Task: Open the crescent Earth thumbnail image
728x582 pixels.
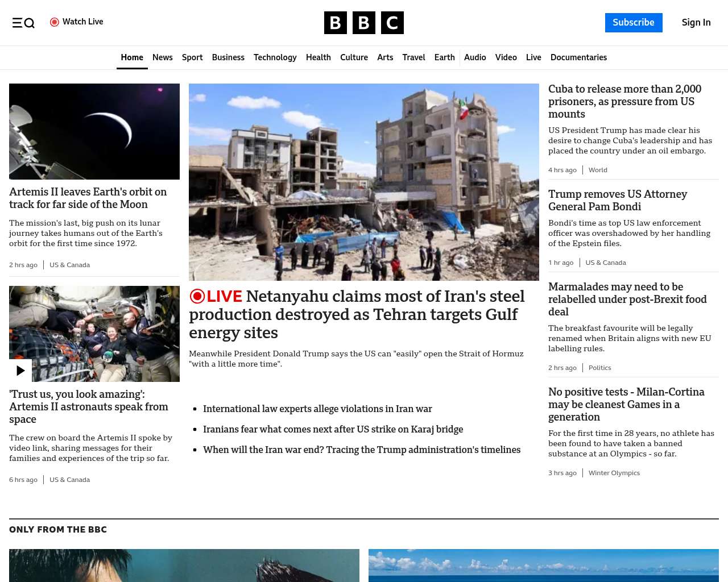Action: (x=94, y=131)
